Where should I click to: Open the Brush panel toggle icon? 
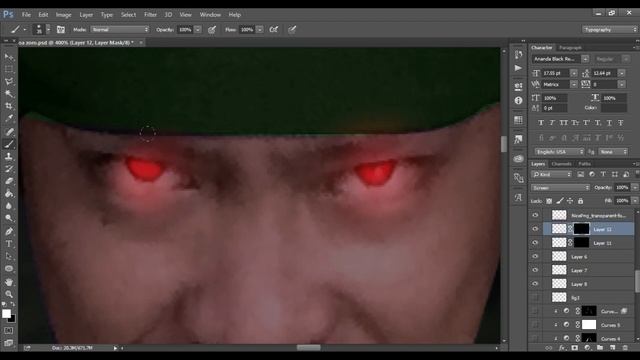coord(61,29)
